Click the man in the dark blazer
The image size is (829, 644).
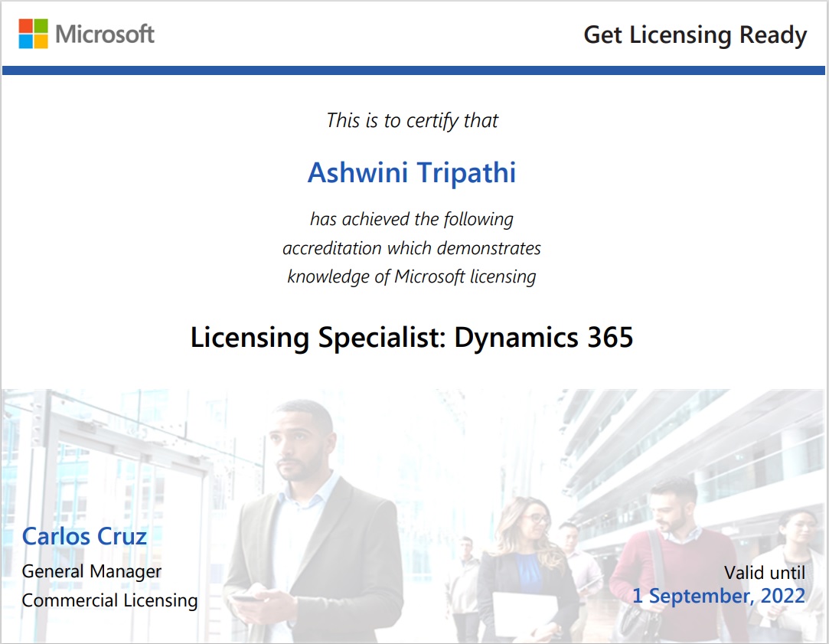click(314, 521)
